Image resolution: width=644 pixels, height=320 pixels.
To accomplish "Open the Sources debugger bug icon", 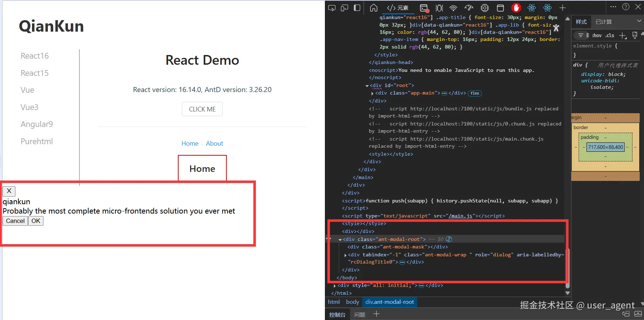I will pos(439,8).
